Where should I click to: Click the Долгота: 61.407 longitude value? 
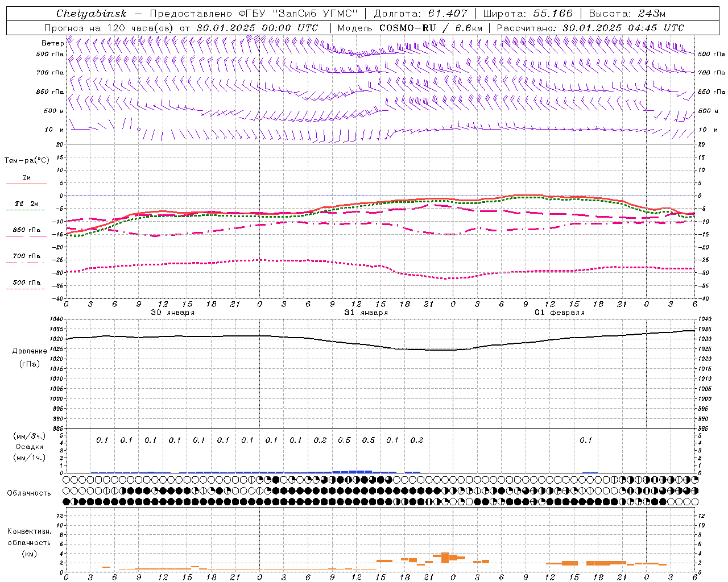(420, 14)
